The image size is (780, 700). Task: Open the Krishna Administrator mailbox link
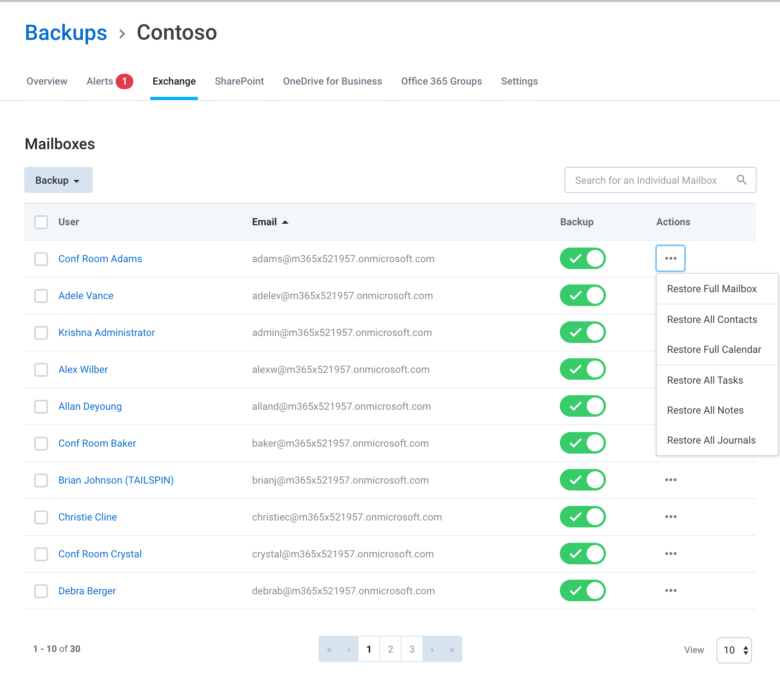pos(106,333)
